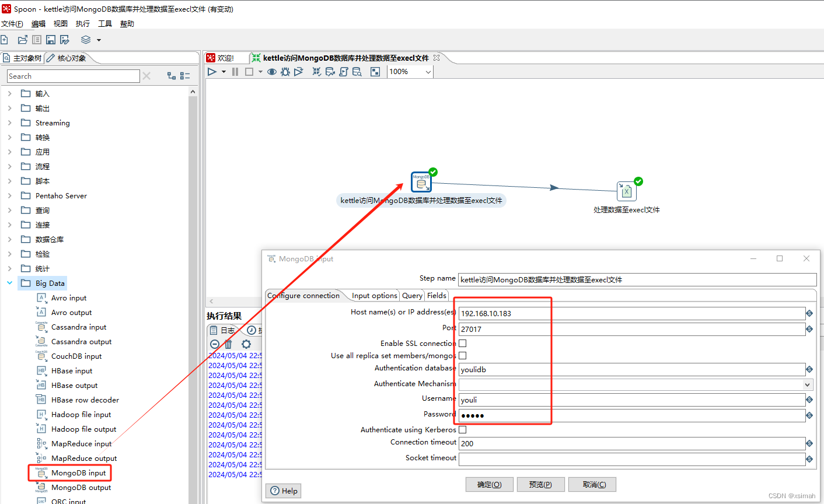Open the 编辑 menu
Screen dimensions: 824x504
[39, 24]
